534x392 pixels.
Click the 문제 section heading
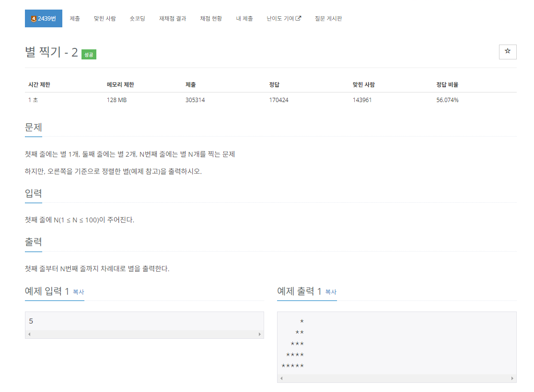34,127
